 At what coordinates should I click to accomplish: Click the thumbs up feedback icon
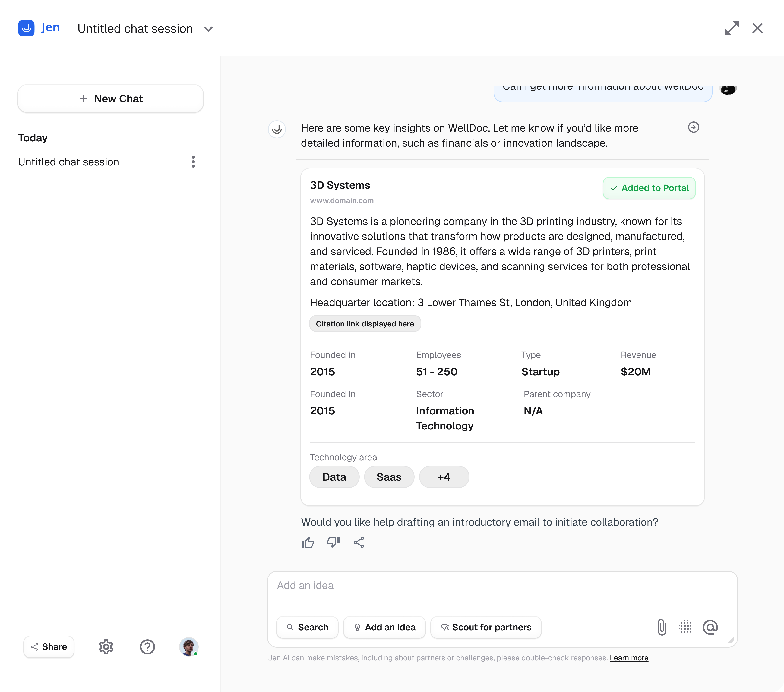308,543
